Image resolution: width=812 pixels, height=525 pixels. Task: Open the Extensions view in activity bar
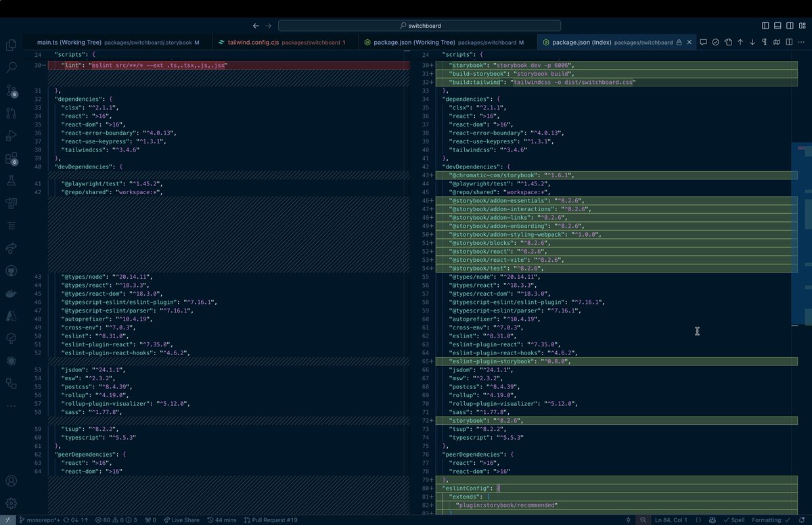[11, 158]
